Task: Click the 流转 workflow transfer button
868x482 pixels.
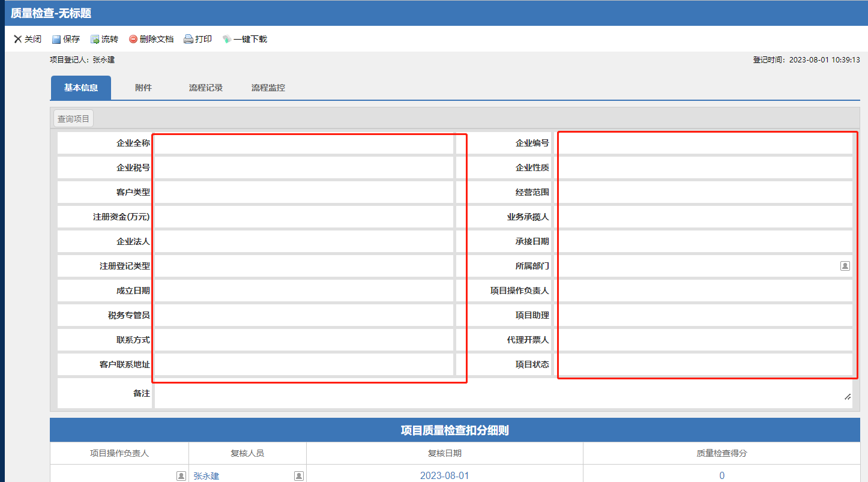Action: [x=104, y=39]
